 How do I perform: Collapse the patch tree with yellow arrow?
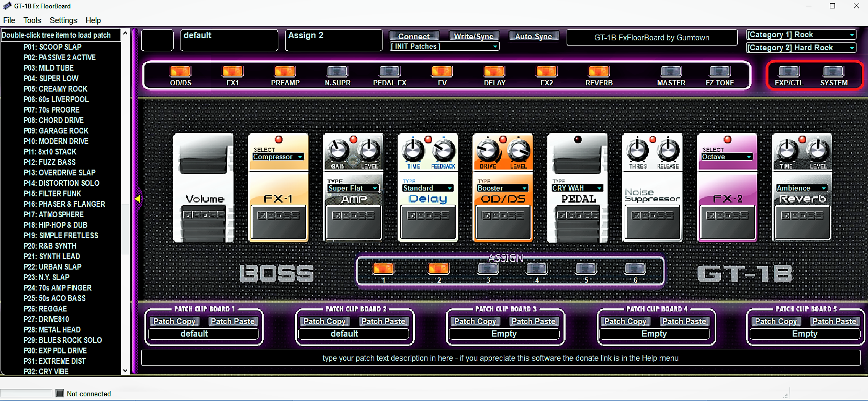pos(138,199)
